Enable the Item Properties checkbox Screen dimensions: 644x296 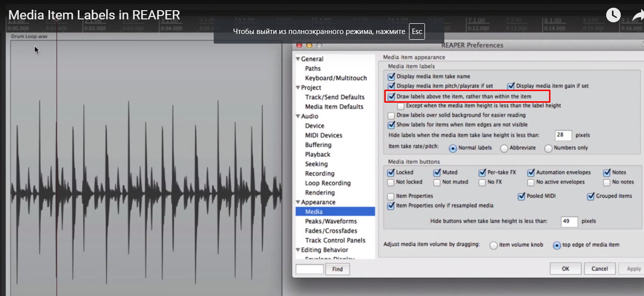391,196
